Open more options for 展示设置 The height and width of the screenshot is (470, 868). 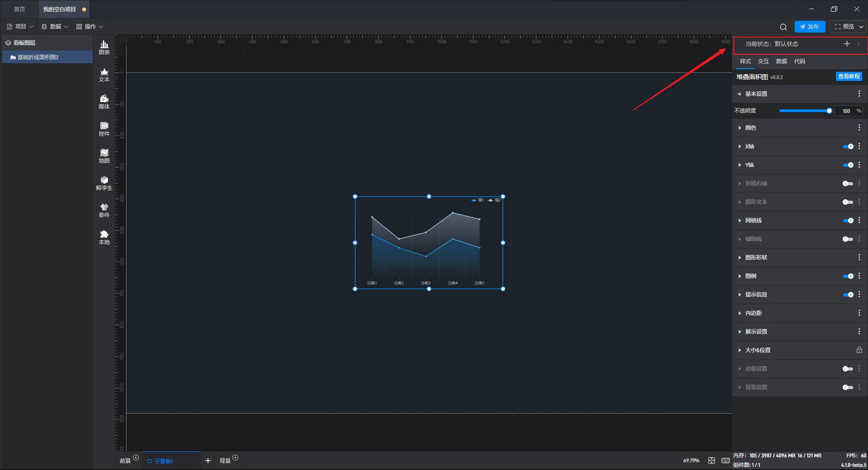(859, 331)
